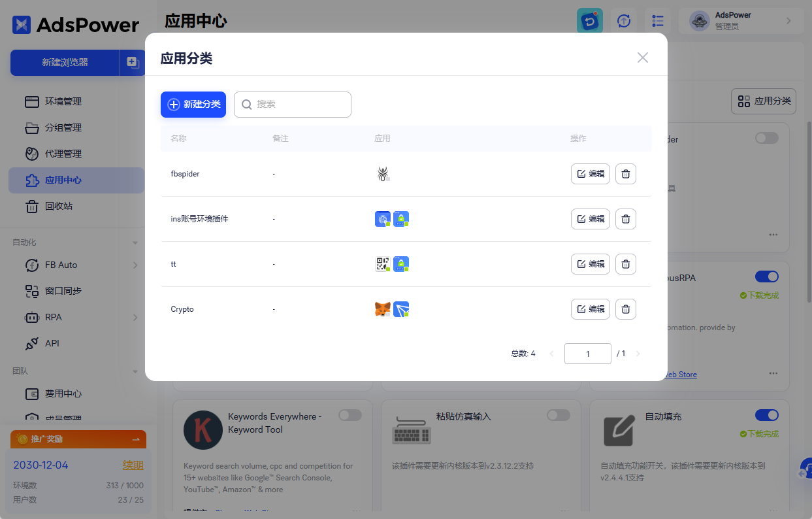Open 环境管理 in sidebar
Viewport: 812px width, 519px height.
point(76,101)
